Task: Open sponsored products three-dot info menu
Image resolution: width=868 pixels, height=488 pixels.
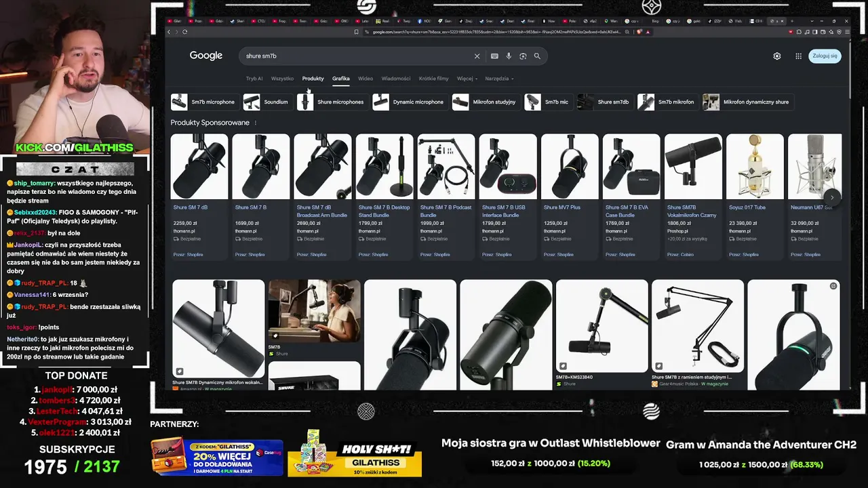Action: pos(256,123)
